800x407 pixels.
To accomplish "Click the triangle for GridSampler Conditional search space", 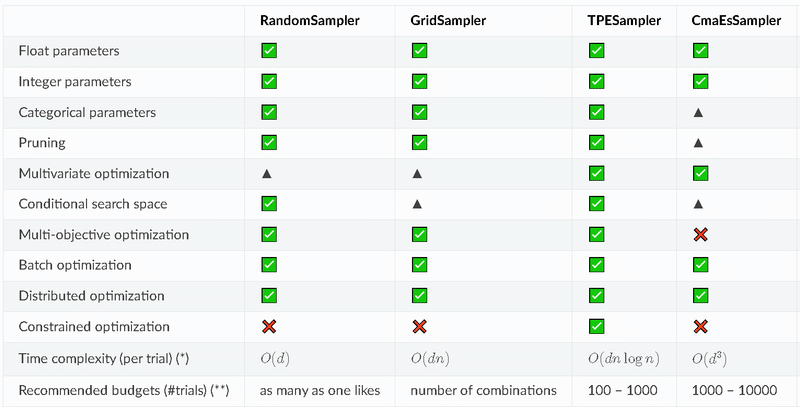I will pos(418,204).
